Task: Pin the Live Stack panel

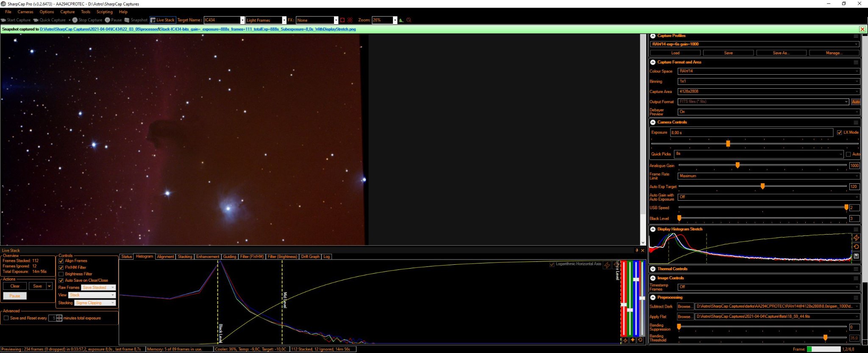Action: [637, 250]
